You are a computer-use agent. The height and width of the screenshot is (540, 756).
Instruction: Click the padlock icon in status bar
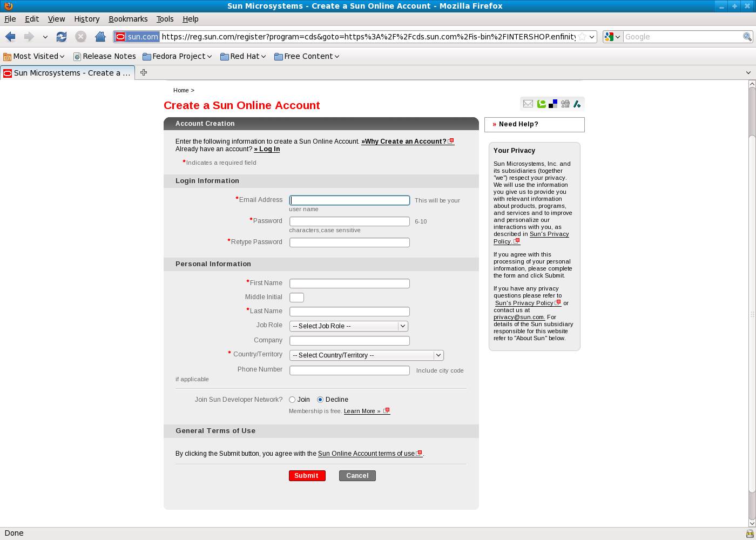pyautogui.click(x=750, y=534)
